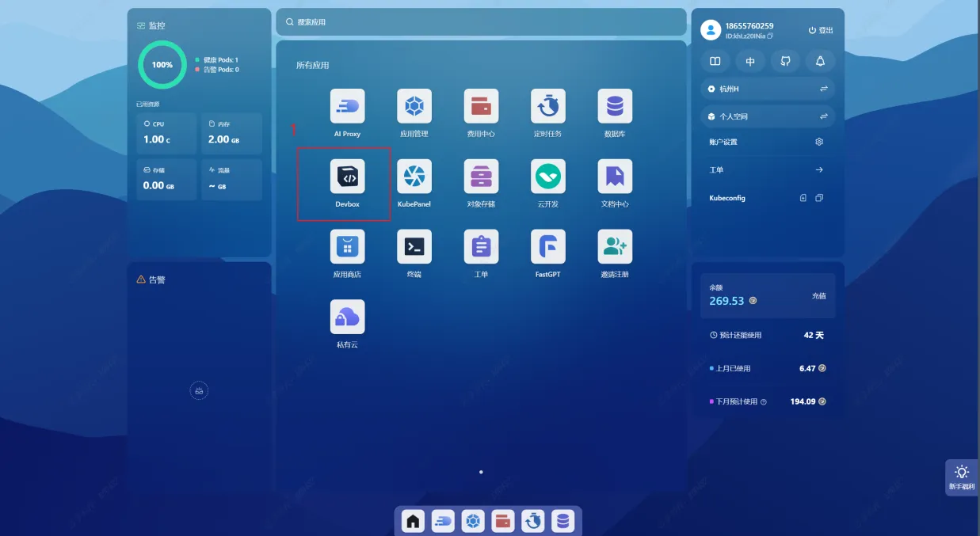
Task: Click the user avatar icon
Action: (x=711, y=30)
